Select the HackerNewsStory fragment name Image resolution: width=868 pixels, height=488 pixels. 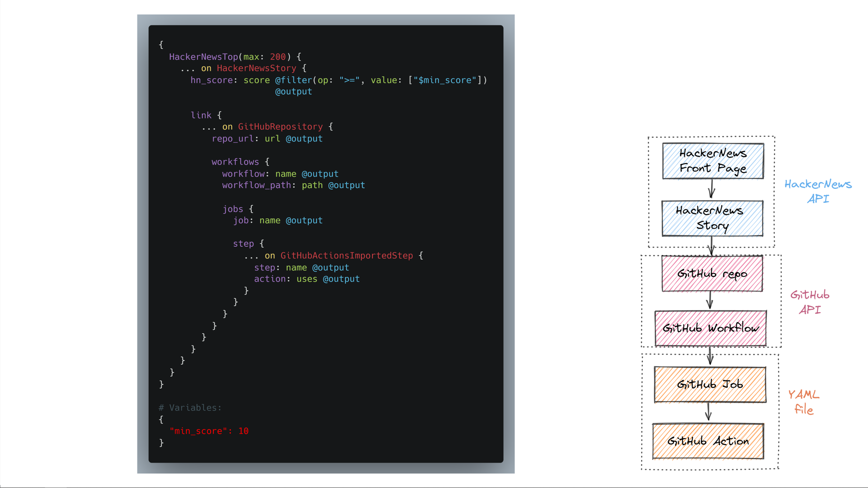tap(256, 68)
